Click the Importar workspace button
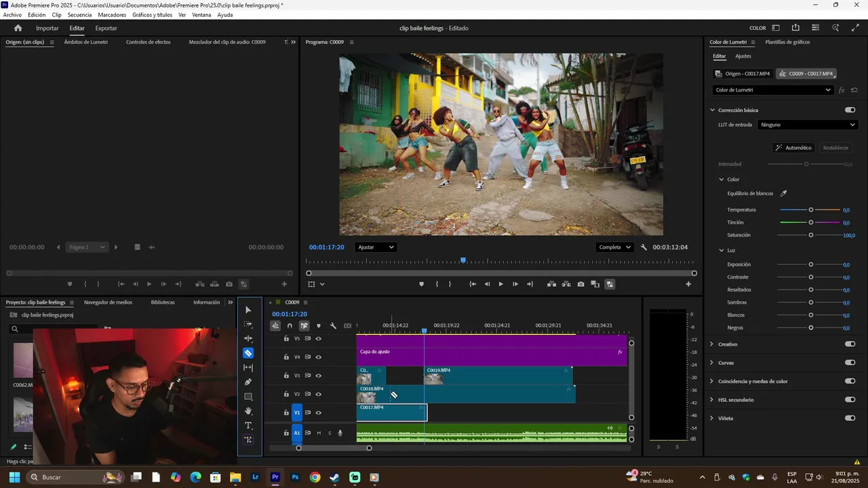This screenshot has height=488, width=868. pyautogui.click(x=47, y=28)
